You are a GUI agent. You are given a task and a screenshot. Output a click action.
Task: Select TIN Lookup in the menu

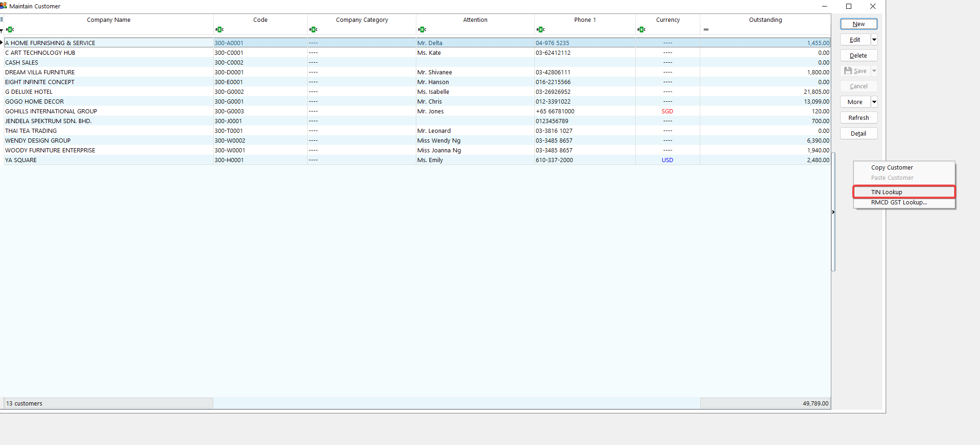pyautogui.click(x=904, y=192)
